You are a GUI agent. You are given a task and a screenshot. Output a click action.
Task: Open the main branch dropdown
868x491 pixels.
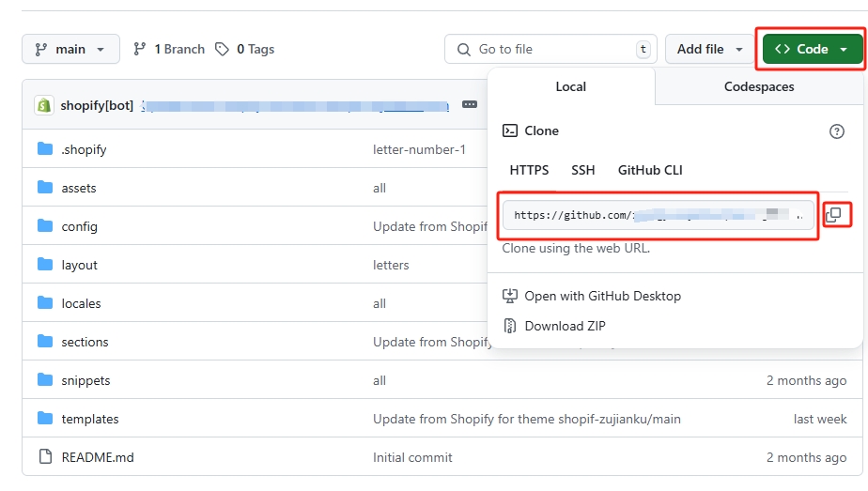(x=70, y=49)
